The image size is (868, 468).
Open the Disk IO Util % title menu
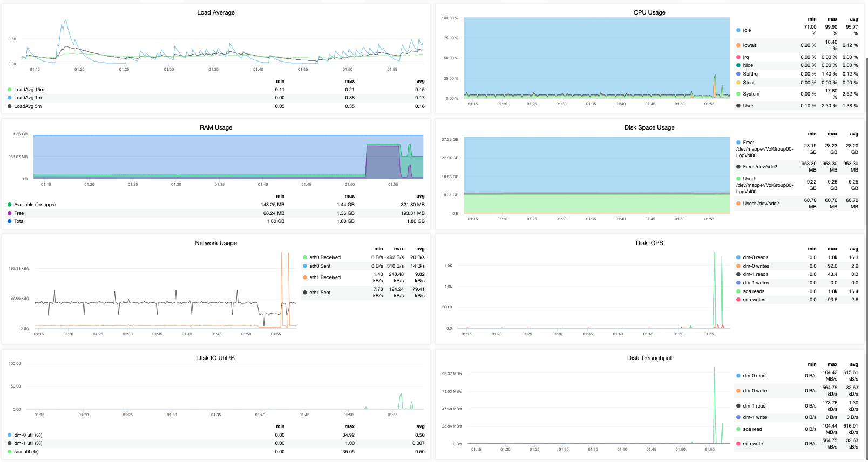[216, 358]
